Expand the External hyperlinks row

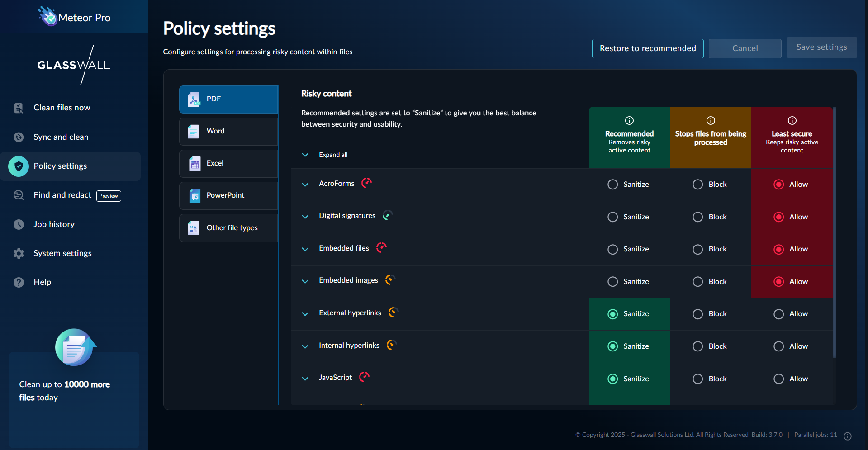pos(305,314)
